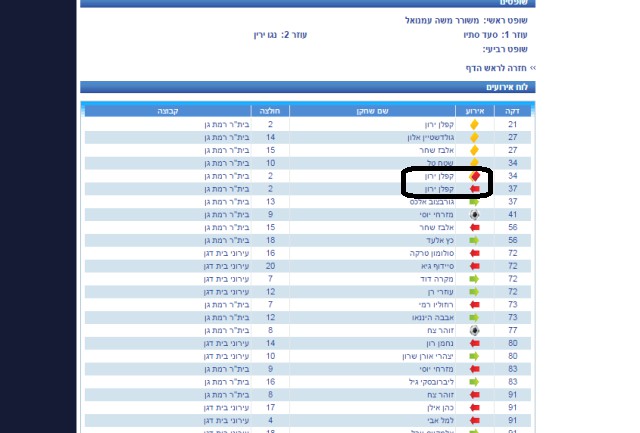This screenshot has width=640, height=433.
Task: Click the goal ball icon for מזרחי יוסי
Action: tap(474, 214)
